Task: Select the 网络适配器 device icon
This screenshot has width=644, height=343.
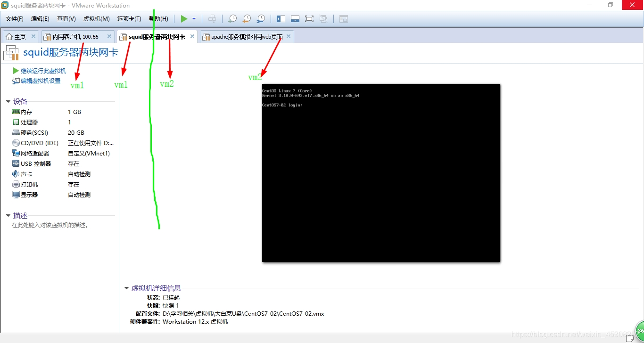Action: 16,154
